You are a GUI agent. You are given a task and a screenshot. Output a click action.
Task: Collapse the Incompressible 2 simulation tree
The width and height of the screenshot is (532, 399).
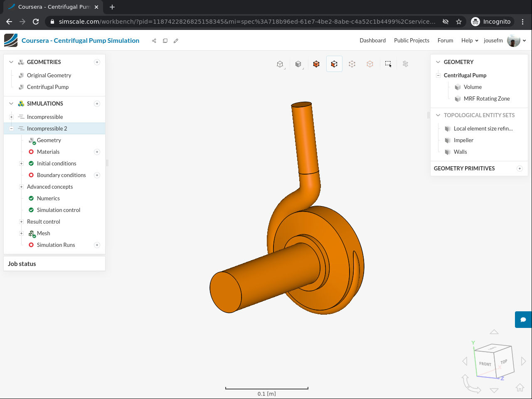[x=11, y=129]
